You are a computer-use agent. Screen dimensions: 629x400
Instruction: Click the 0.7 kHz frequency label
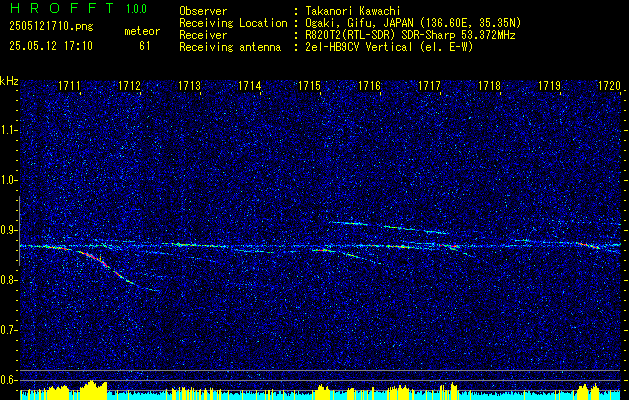tap(8, 330)
